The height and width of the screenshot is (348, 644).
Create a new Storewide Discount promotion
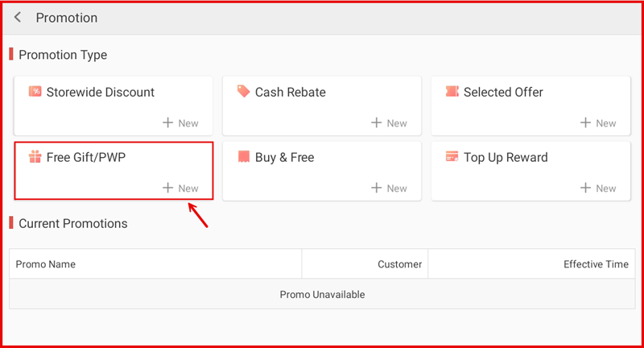click(x=180, y=123)
